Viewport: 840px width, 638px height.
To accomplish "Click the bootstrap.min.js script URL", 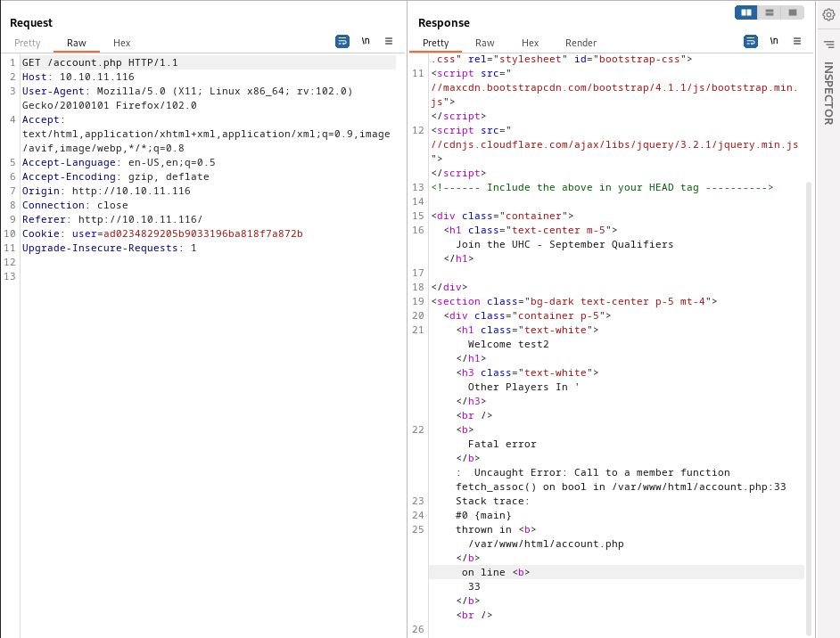I will tap(615, 94).
